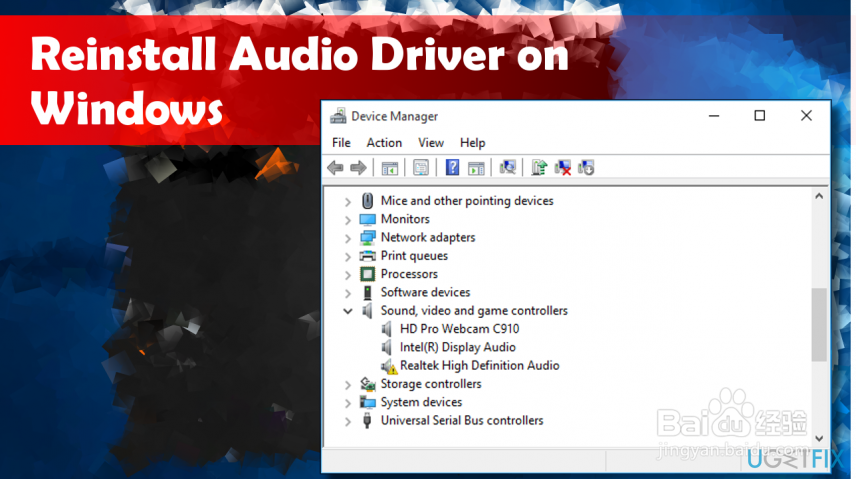Select the Network adapters category icon
The height and width of the screenshot is (479, 856).
click(367, 238)
